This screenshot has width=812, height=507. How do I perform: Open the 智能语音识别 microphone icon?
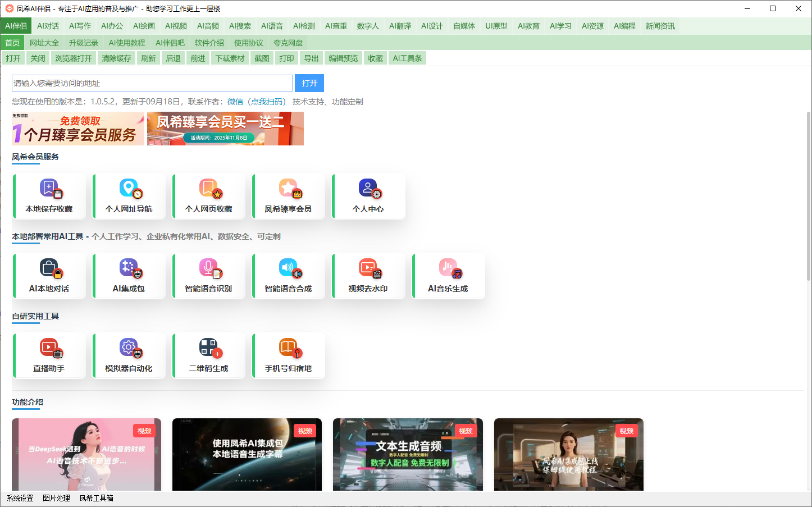[x=210, y=268]
